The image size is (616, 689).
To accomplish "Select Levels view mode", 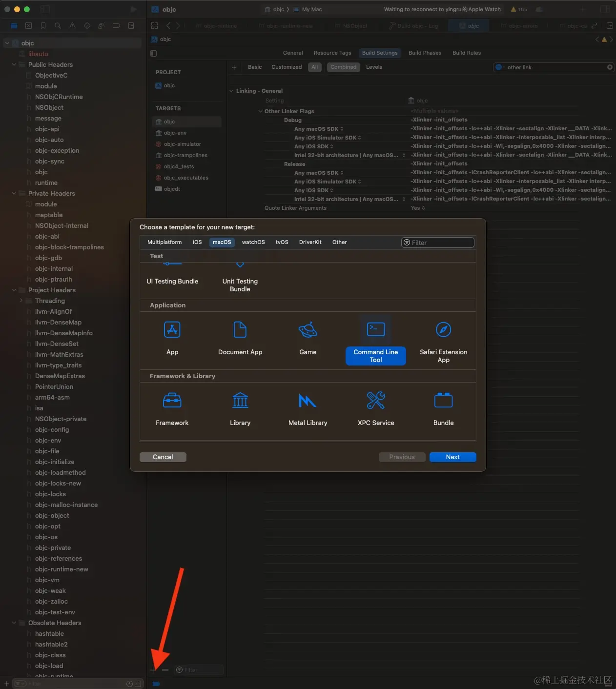I will click(374, 67).
